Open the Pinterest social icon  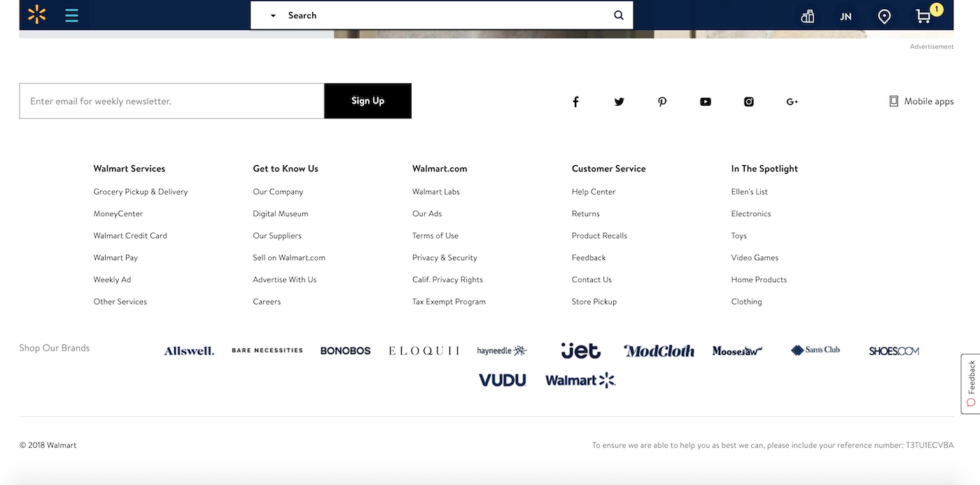(662, 101)
